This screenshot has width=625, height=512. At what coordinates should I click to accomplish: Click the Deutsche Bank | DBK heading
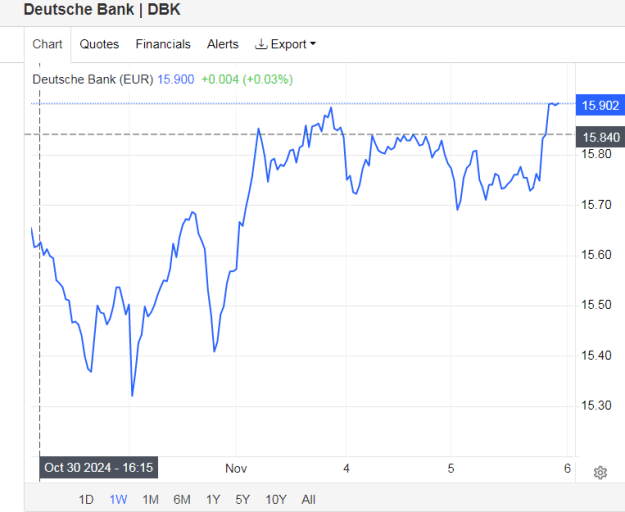pos(102,10)
